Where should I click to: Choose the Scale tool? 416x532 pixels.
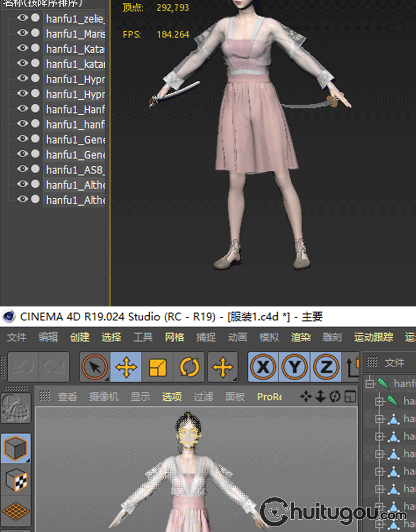coord(158,367)
